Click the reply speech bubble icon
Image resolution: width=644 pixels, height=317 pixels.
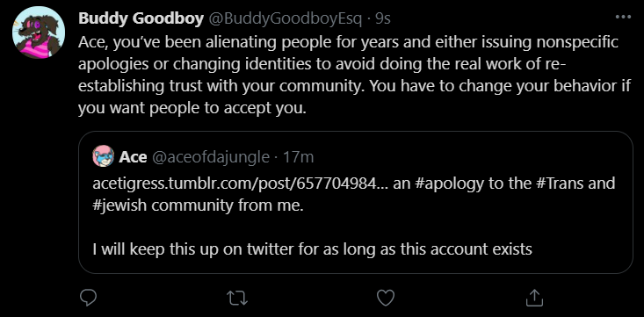(x=88, y=298)
